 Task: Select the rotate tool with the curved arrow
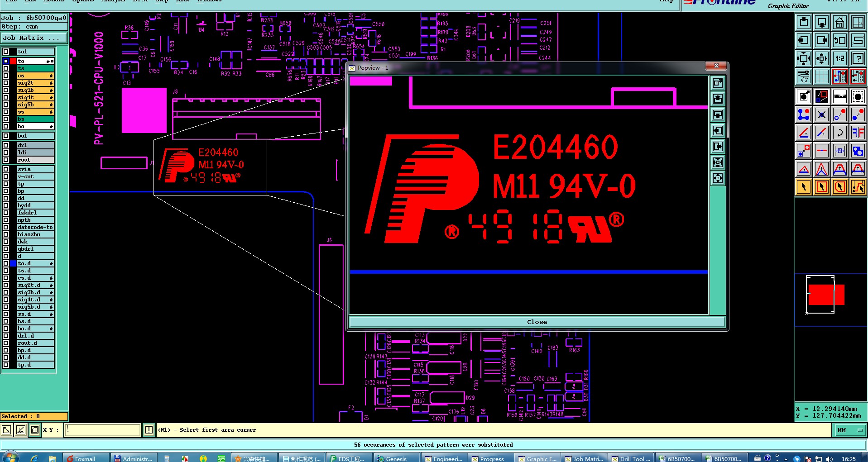click(840, 133)
